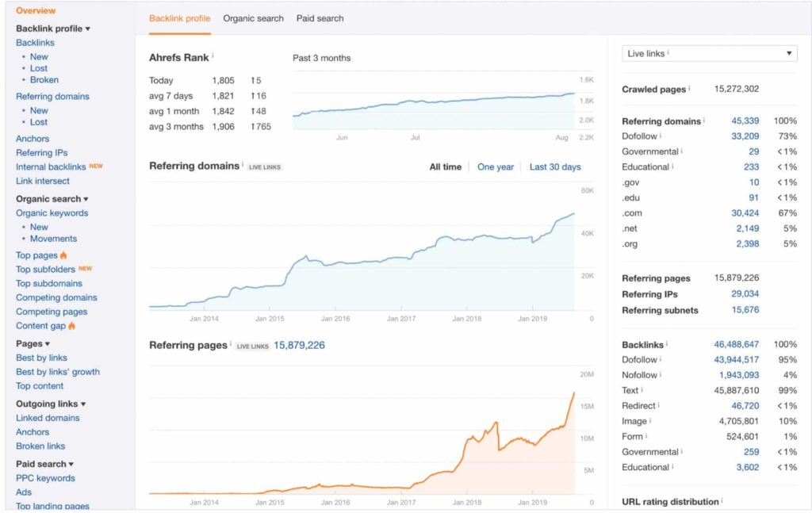Click the LIVE LINKS badge on Referring domains
This screenshot has width=812, height=513.
point(263,167)
